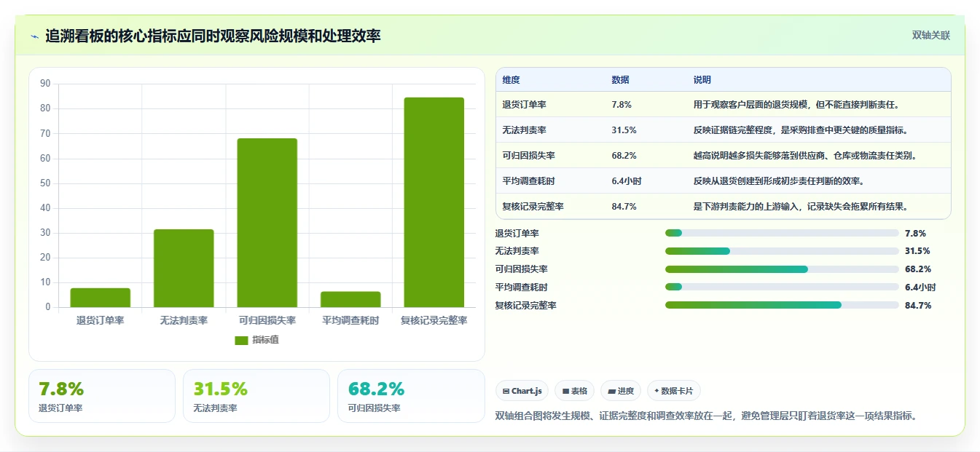Click the 可归因损失率 table row label
Screen dimensions: 980x452
pyautogui.click(x=528, y=156)
